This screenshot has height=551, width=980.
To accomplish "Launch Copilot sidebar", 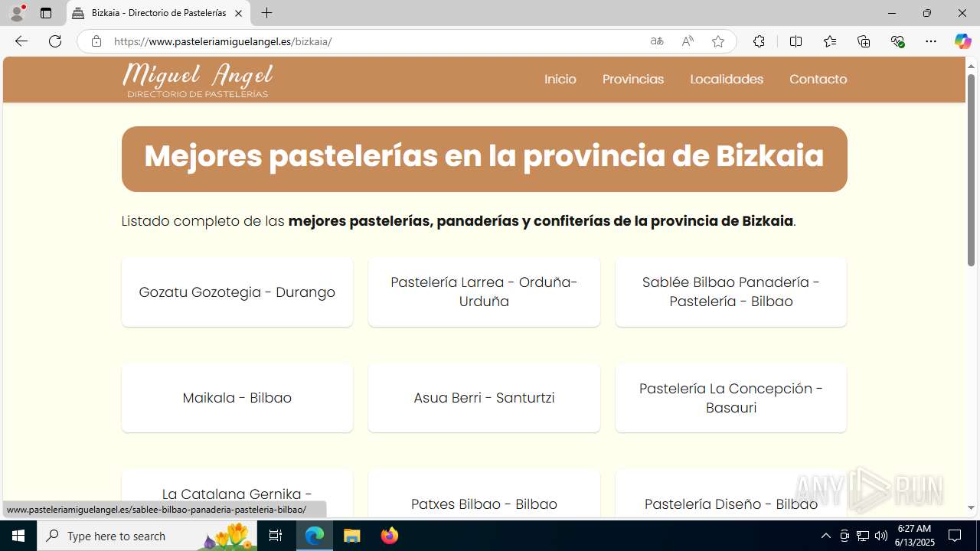I will [962, 41].
